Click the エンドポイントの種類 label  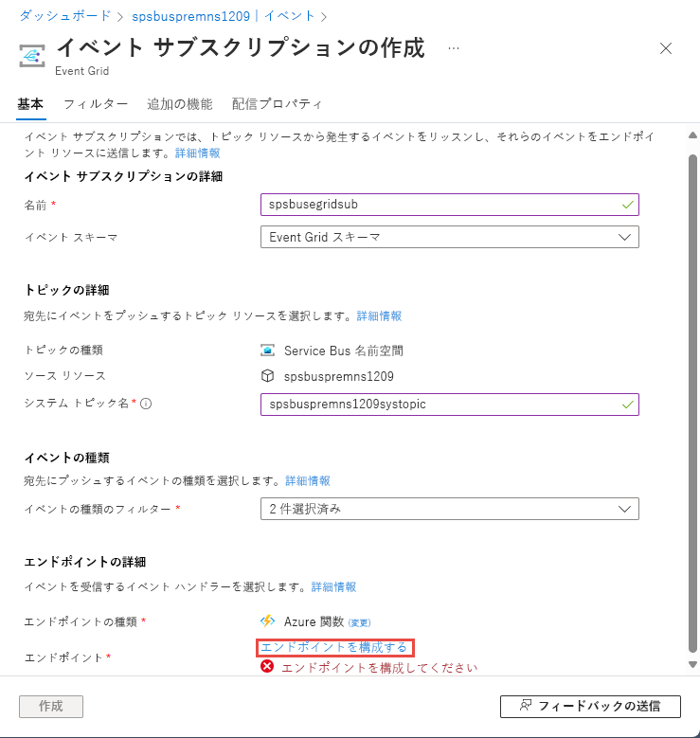[x=81, y=621]
